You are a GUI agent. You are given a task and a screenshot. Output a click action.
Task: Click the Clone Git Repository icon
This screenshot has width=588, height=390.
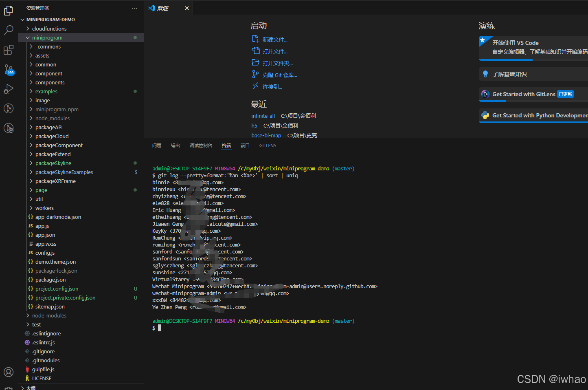tap(255, 75)
